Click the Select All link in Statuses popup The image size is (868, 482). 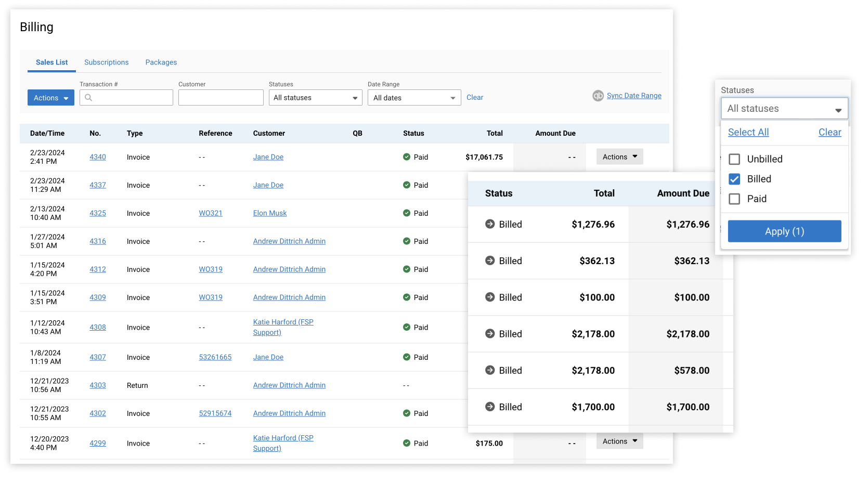(x=748, y=132)
